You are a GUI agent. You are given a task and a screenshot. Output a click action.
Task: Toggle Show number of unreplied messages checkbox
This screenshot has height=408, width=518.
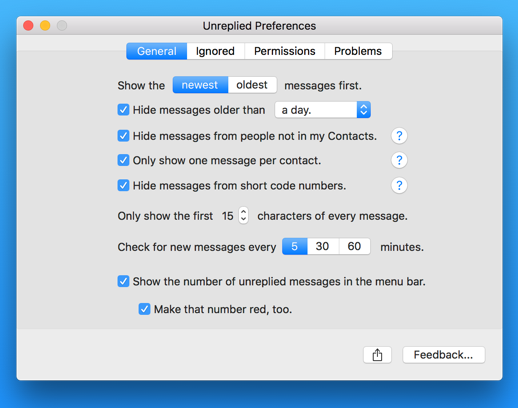[x=123, y=281]
